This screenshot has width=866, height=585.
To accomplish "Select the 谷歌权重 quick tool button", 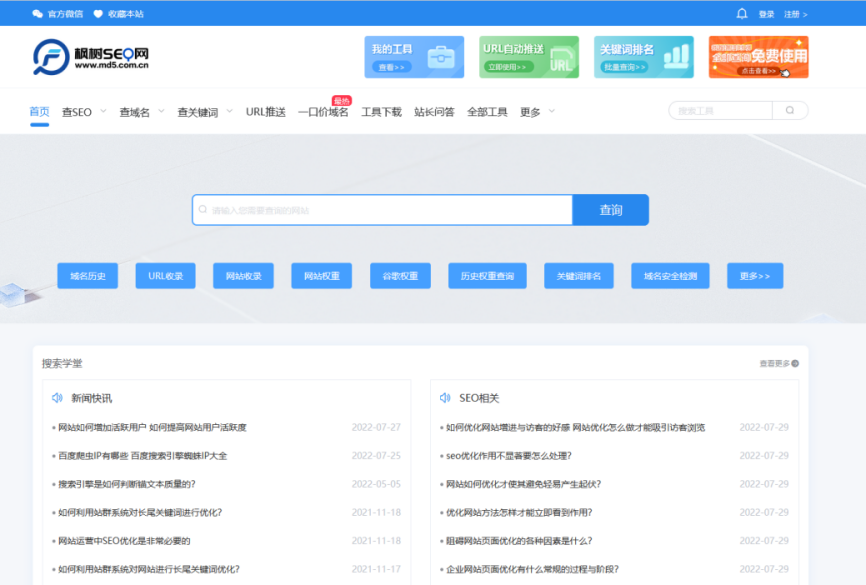I will (x=400, y=276).
